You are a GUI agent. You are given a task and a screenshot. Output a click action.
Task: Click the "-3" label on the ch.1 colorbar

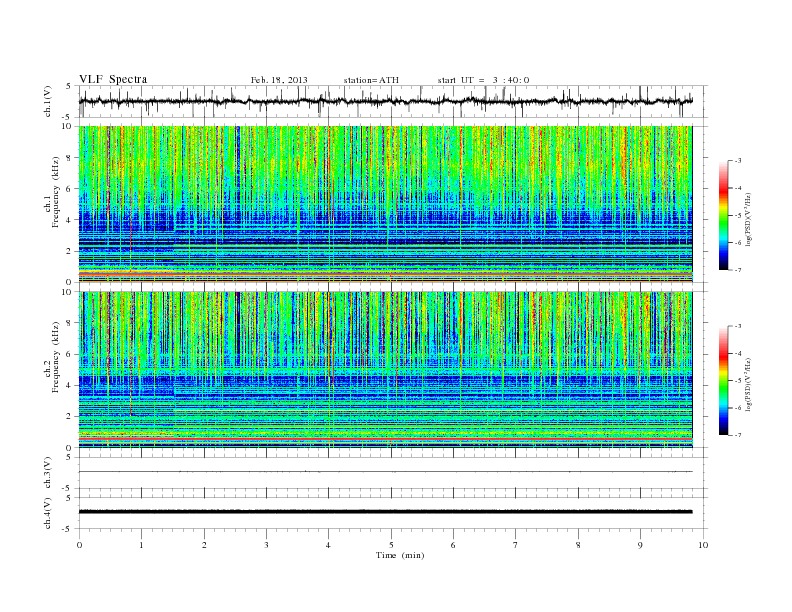pos(738,161)
